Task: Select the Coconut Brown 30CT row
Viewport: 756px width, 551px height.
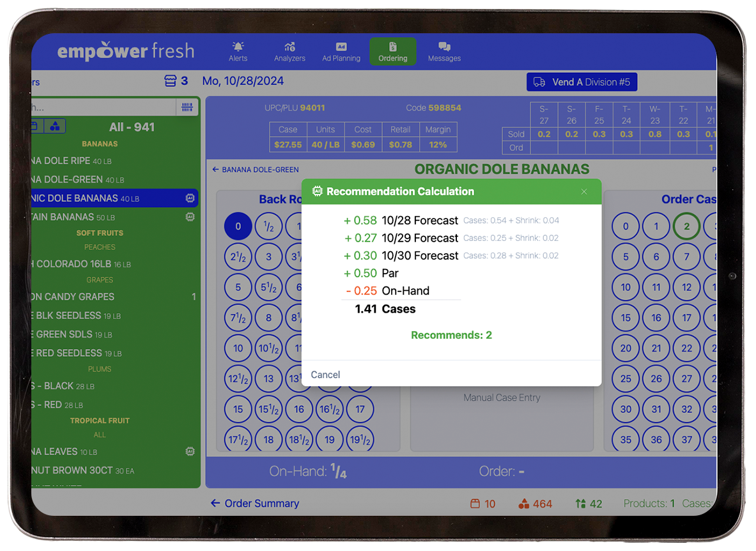Action: point(115,470)
